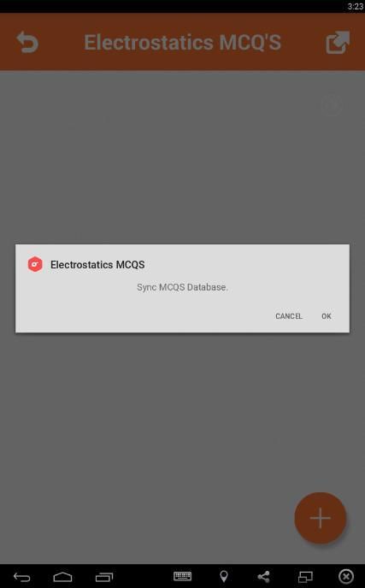Tap the back arrow in the app header
Screen dimensions: 365x588
[x=27, y=42]
